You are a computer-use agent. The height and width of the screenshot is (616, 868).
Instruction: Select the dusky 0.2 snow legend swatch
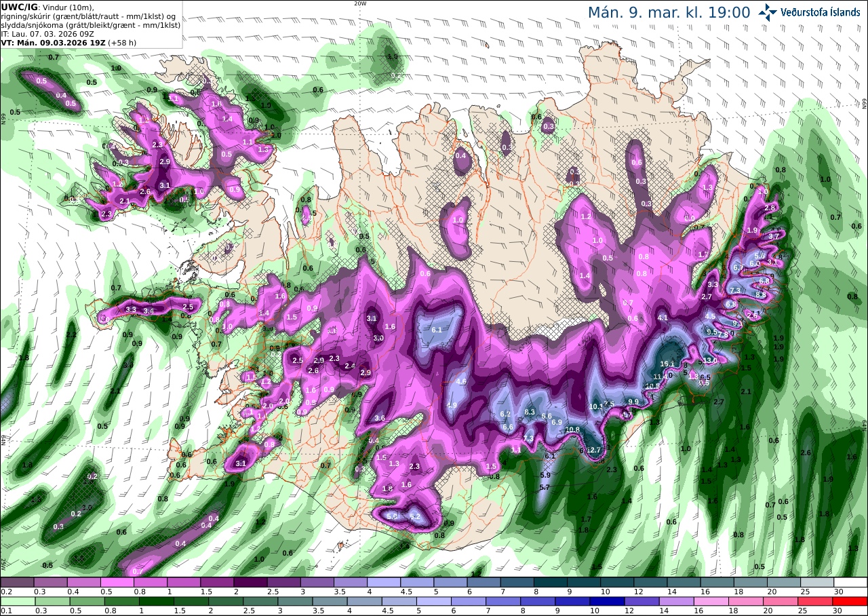coord(17,582)
